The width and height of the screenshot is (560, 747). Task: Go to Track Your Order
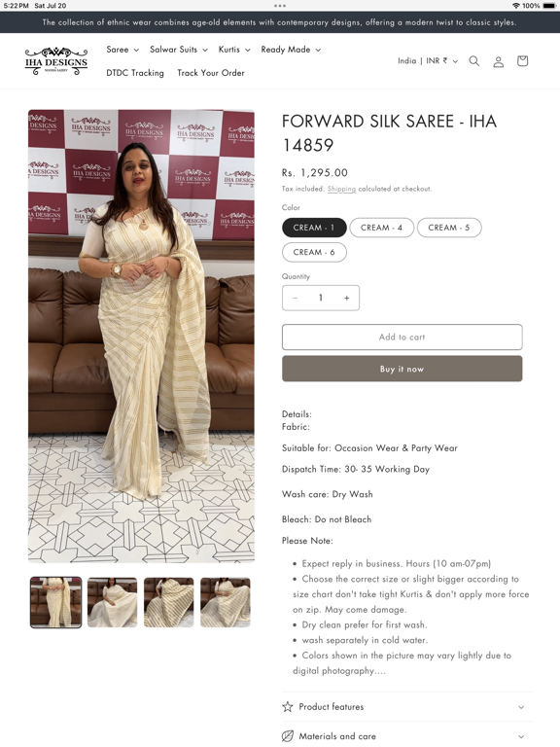[x=211, y=73]
